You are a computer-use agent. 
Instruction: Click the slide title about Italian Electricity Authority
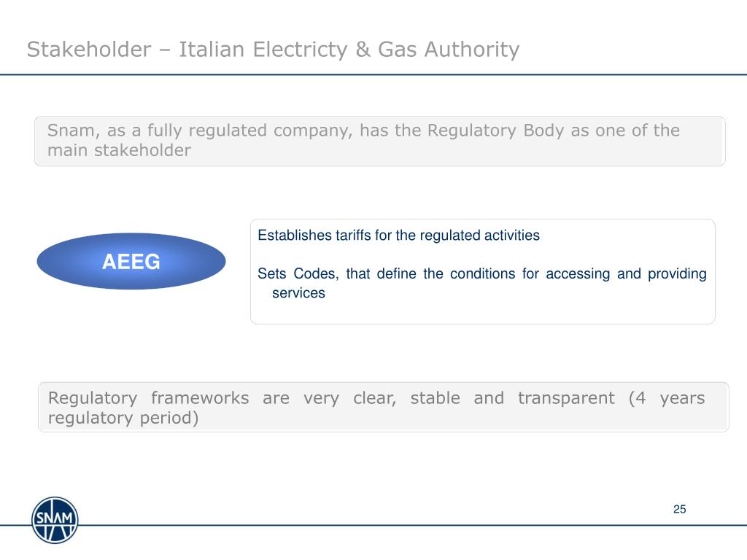[273, 50]
